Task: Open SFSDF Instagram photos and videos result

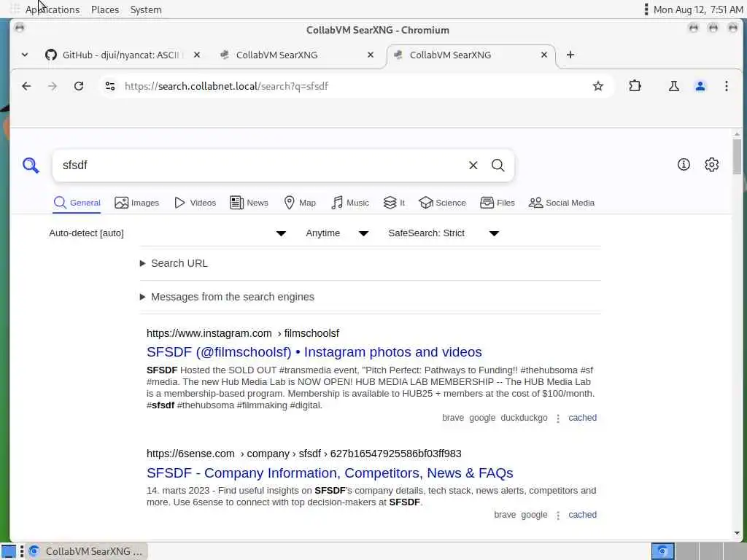Action: 314,352
